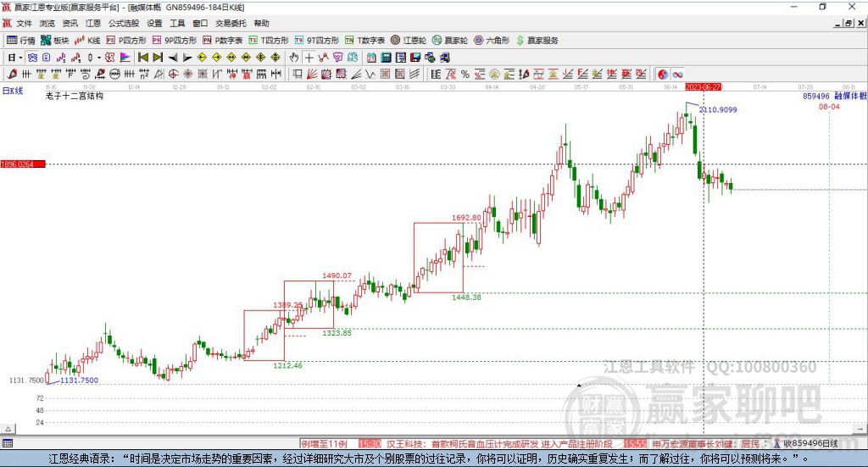This screenshot has height=467, width=868.
Task: Click the 日K线 chart label
Action: (x=12, y=91)
